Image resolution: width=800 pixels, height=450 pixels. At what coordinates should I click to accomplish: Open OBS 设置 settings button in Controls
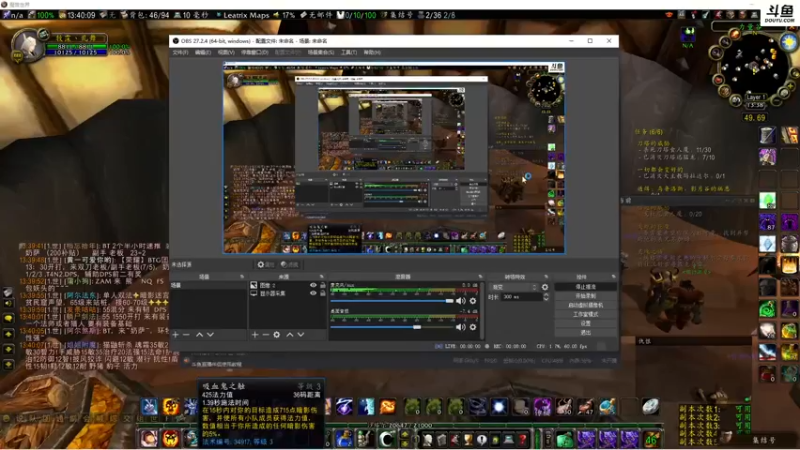click(585, 323)
